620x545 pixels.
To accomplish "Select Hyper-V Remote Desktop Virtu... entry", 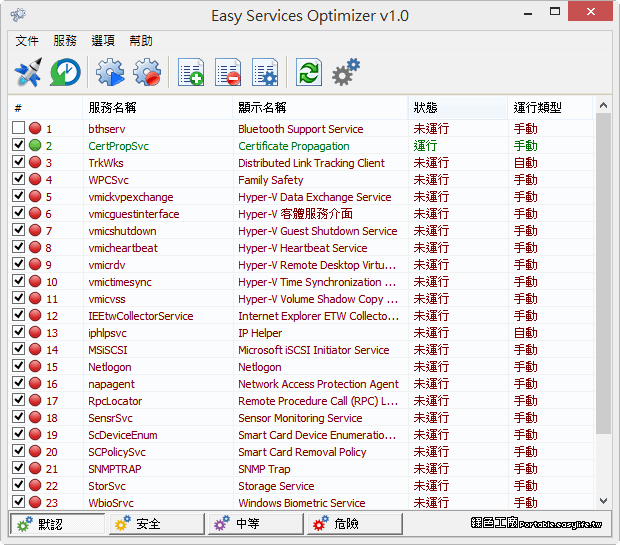I will [x=317, y=265].
